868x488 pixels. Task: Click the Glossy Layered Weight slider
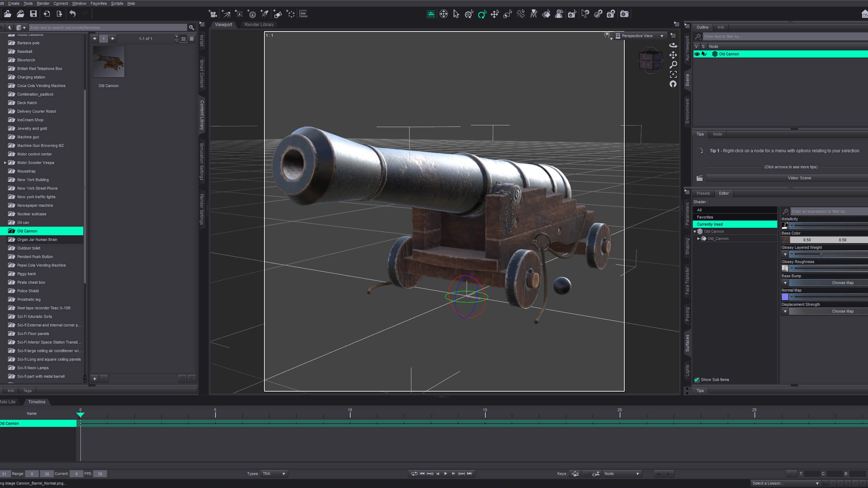[829, 254]
